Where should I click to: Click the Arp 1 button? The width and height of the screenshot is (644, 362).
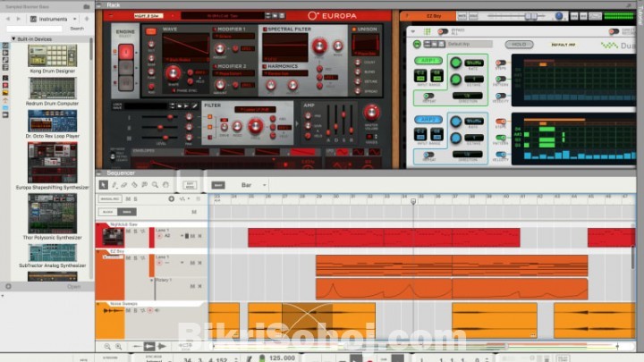428,61
